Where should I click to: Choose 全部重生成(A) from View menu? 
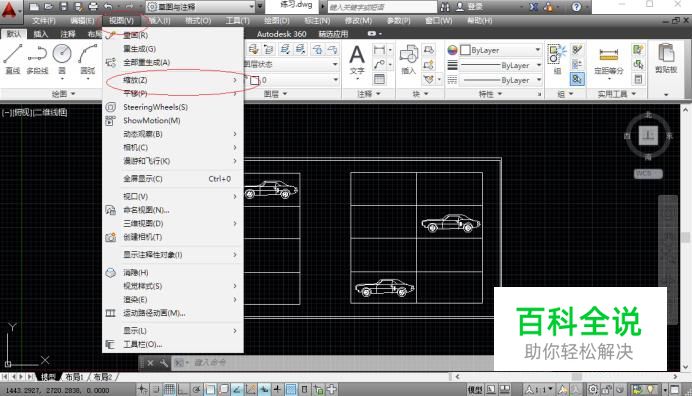(173, 62)
